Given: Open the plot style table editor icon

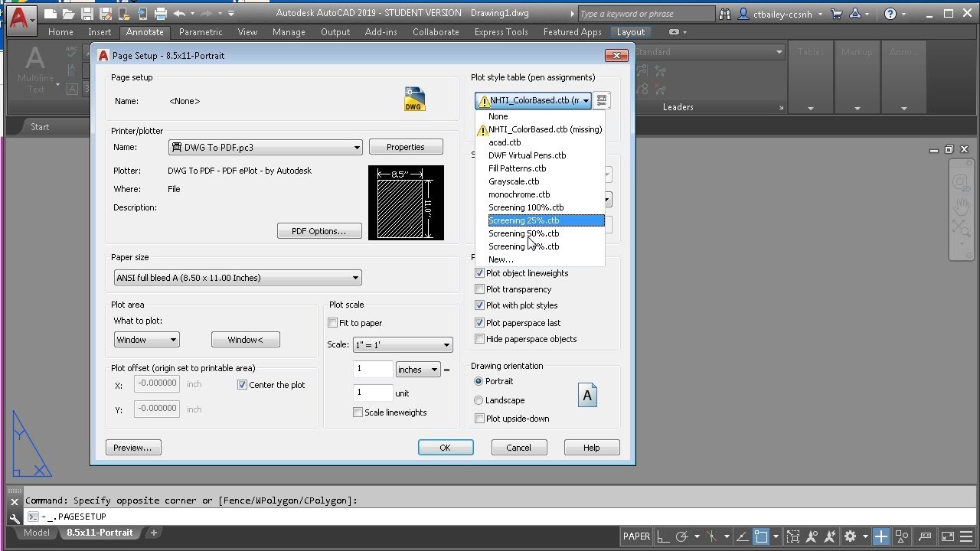Looking at the screenshot, I should click(x=602, y=100).
